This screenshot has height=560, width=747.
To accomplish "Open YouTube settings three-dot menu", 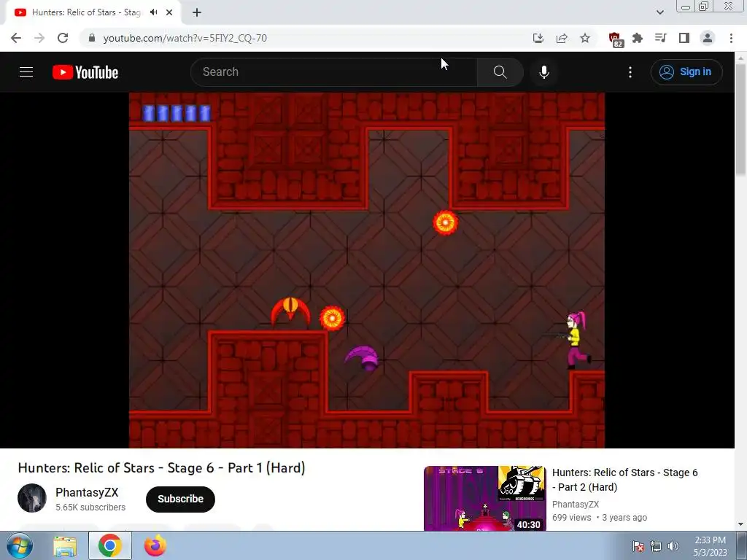I will click(x=630, y=72).
